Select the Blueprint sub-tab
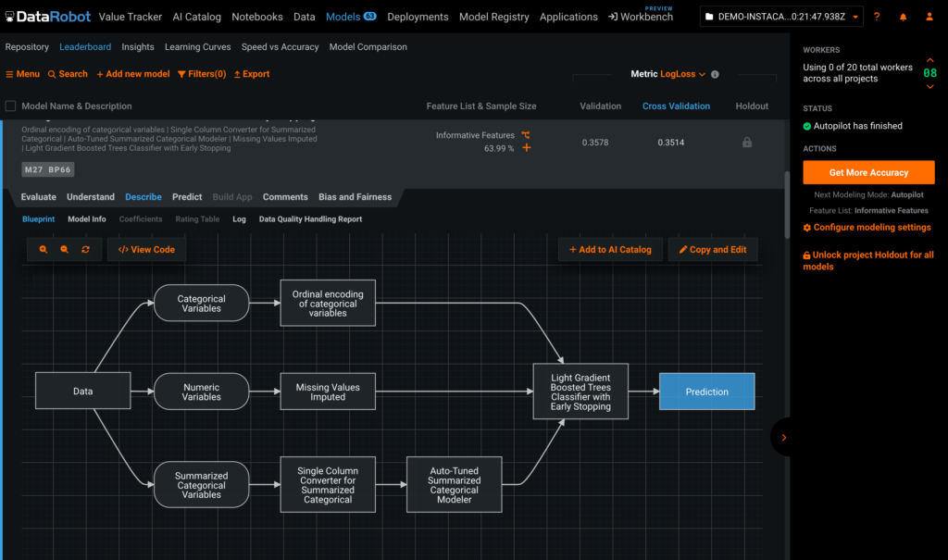This screenshot has height=560, width=948. pyautogui.click(x=39, y=219)
